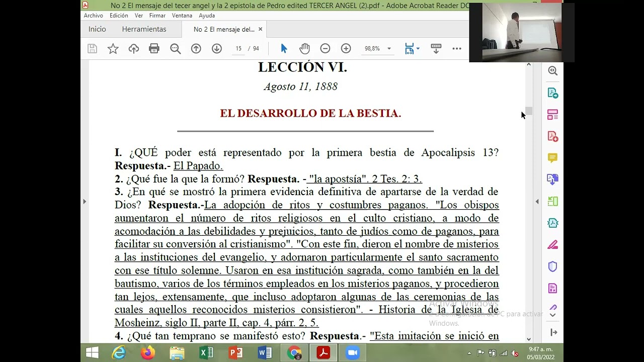644x362 pixels.
Task: Open File Explorer from taskbar
Action: pyautogui.click(x=177, y=353)
